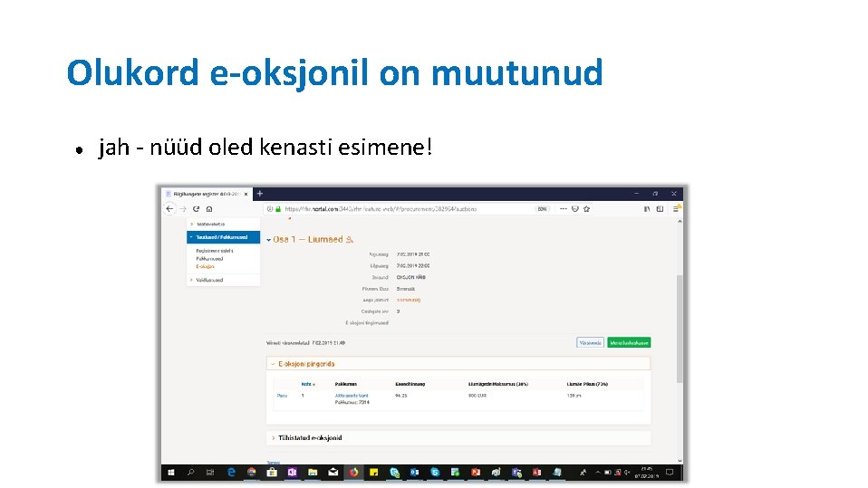The width and height of the screenshot is (868, 488).
Task: Go back with the browser back arrow
Action: coord(169,208)
